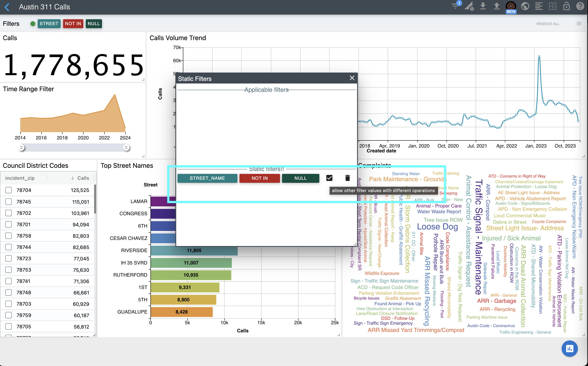Click the blue chart floating button

[569, 349]
